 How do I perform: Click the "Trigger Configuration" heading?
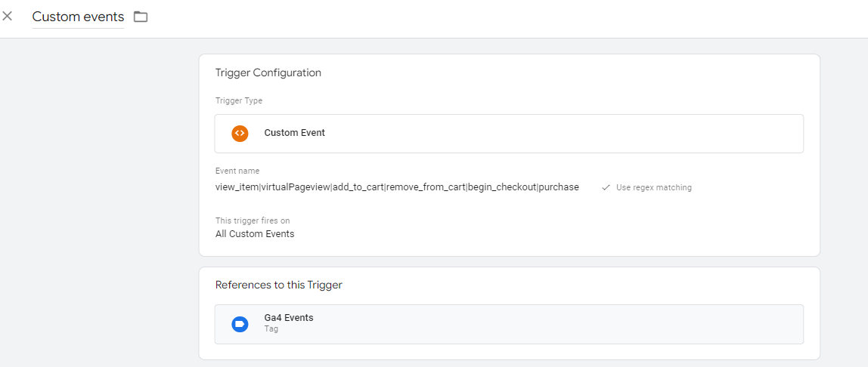(268, 72)
